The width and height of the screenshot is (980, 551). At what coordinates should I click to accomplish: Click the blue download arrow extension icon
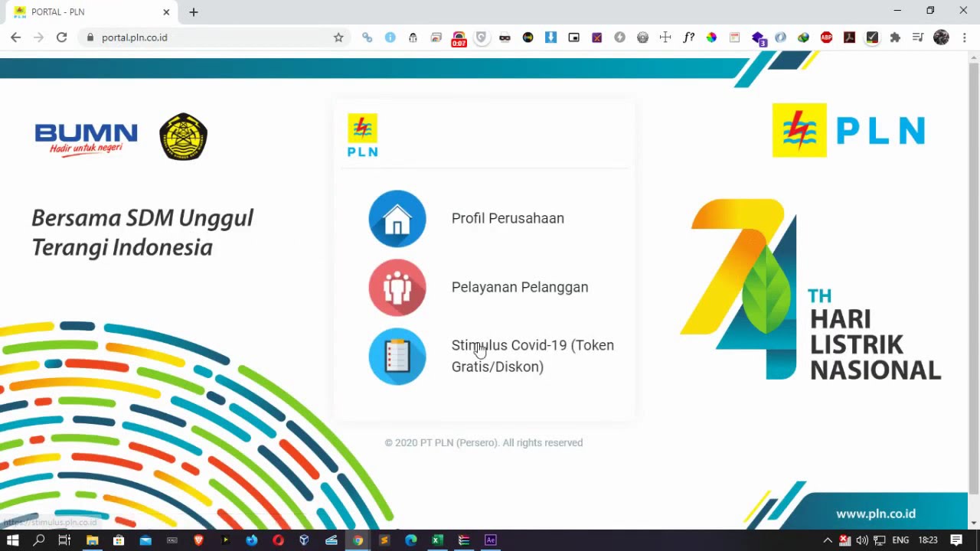click(550, 37)
